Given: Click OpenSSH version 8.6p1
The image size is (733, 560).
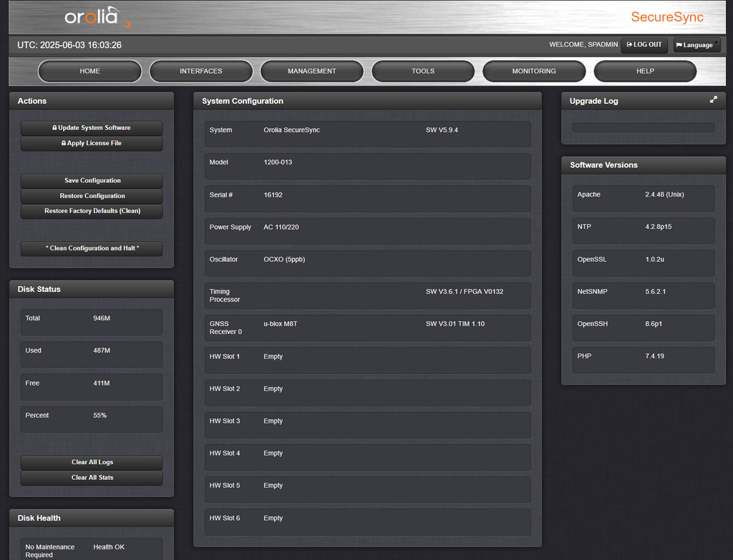Looking at the screenshot, I should [x=654, y=324].
